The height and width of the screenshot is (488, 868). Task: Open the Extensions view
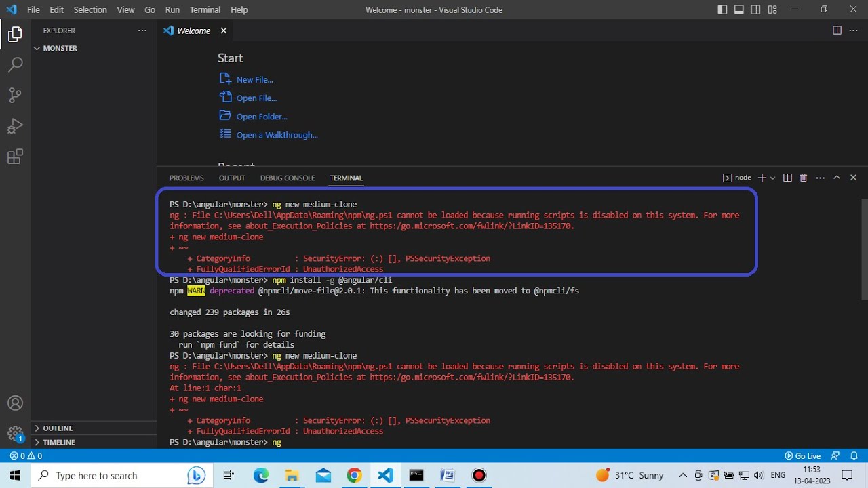[15, 157]
